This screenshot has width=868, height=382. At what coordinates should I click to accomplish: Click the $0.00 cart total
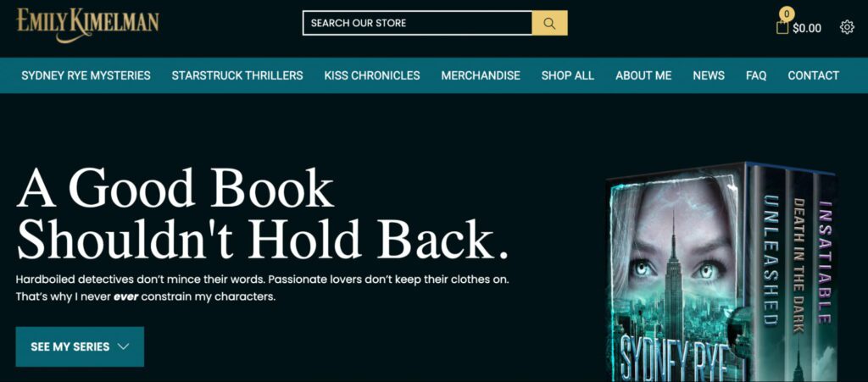coord(807,28)
